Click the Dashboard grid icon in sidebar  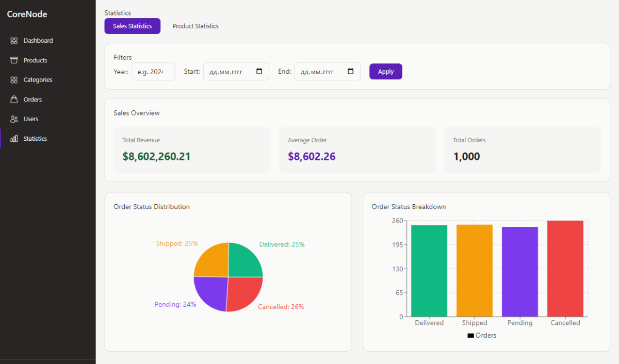(14, 41)
